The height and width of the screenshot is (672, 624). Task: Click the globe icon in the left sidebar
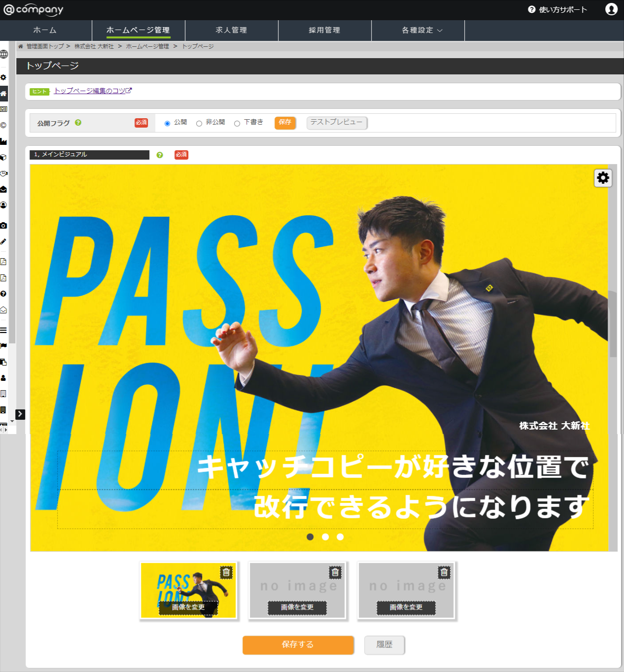coord(3,54)
